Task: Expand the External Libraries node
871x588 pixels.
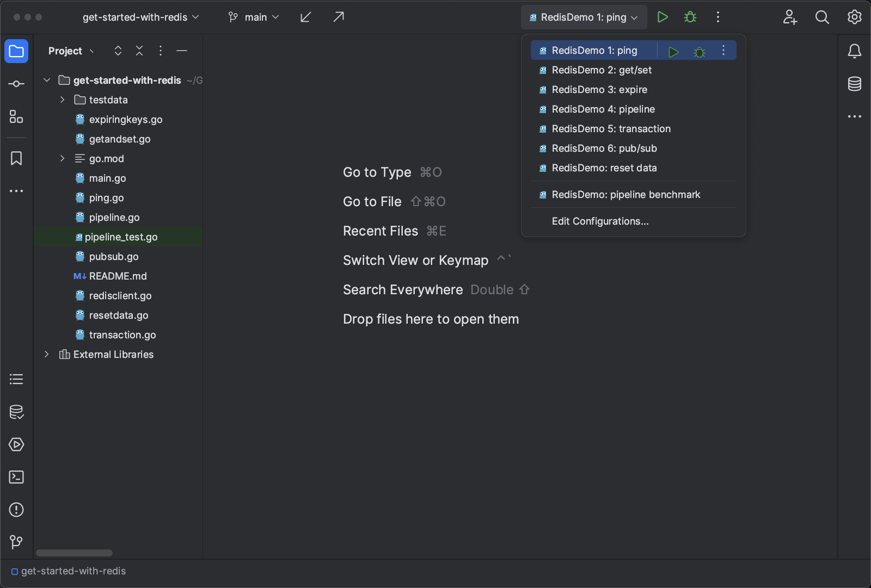Action: 46,354
